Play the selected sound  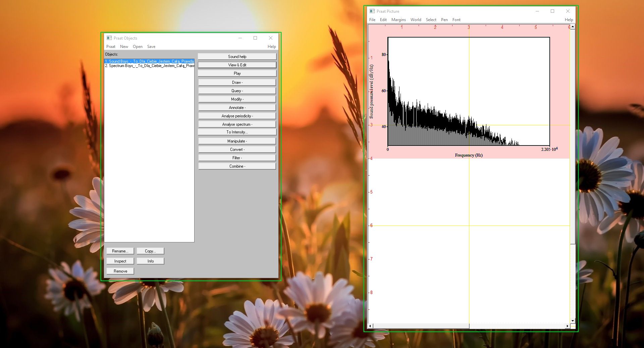click(x=237, y=73)
